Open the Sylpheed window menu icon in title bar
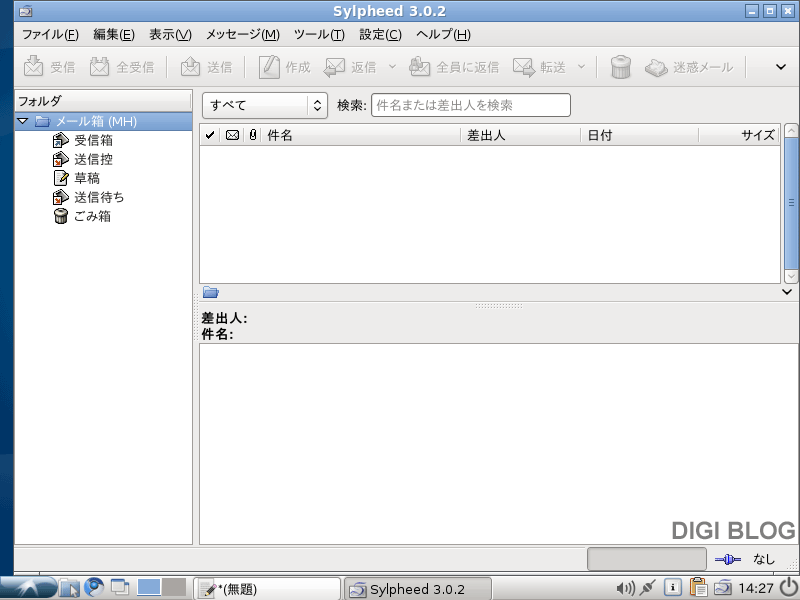This screenshot has height=600, width=800. [x=26, y=11]
